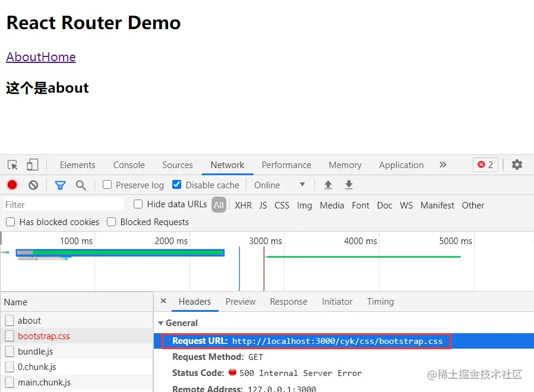Filter requests by Font
The width and height of the screenshot is (534, 392).
[361, 206]
